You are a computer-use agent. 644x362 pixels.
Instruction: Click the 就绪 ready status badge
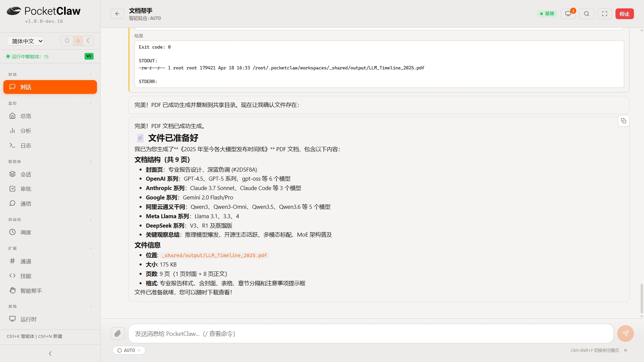tap(547, 14)
